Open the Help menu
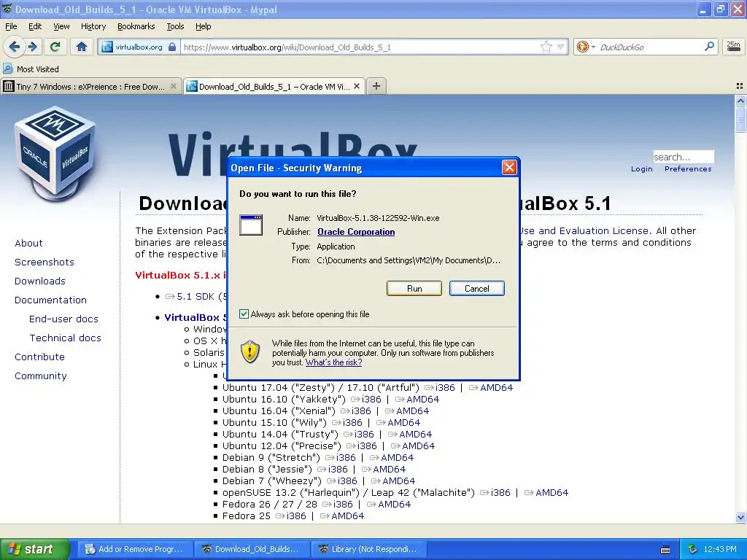747x560 pixels. 203,26
